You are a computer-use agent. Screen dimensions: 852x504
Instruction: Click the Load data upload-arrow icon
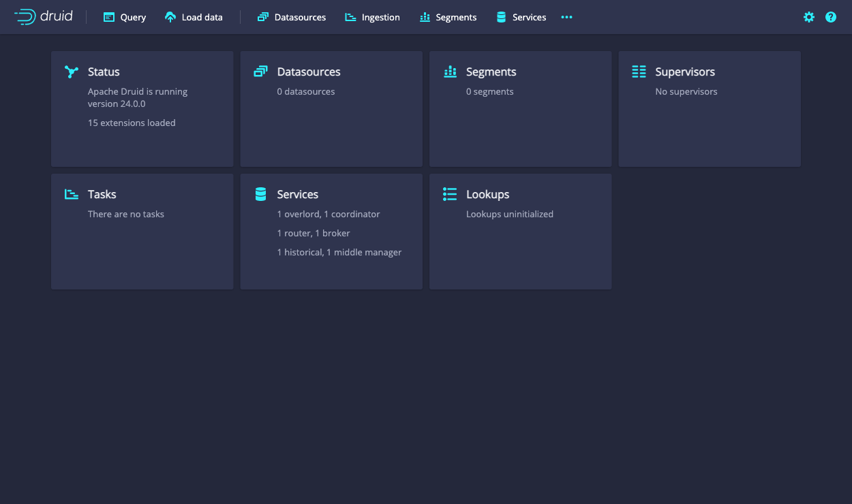click(170, 16)
